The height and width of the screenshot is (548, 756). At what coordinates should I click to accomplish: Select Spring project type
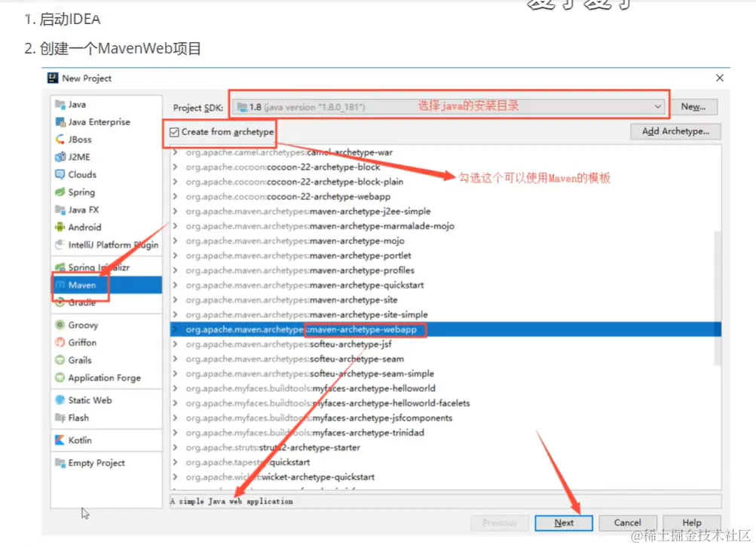[x=106, y=191]
